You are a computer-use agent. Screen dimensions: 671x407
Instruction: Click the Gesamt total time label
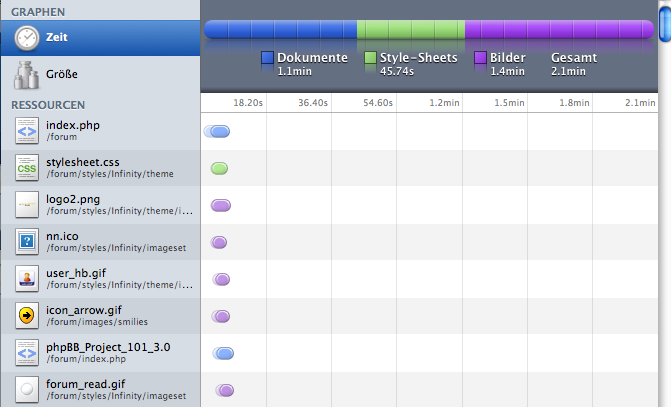573,58
